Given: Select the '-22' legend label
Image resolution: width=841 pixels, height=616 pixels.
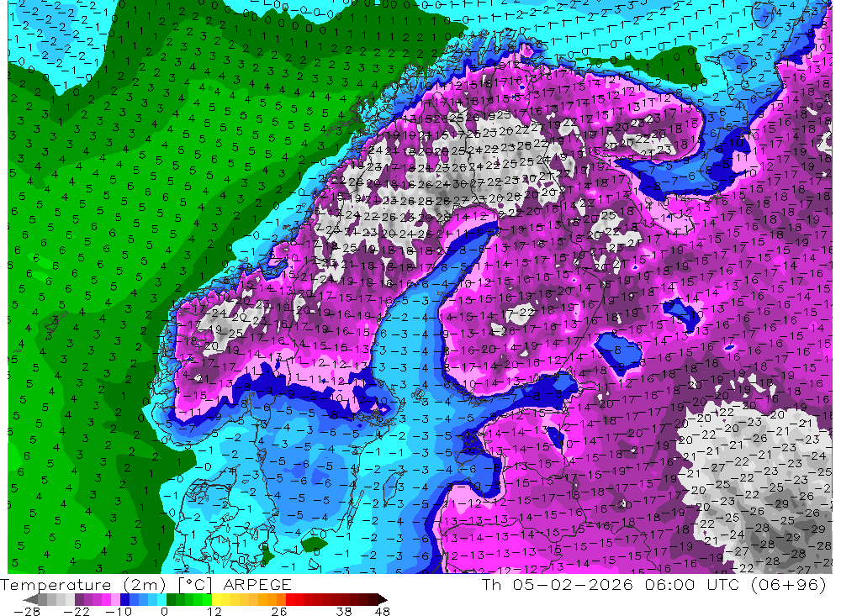Looking at the screenshot, I should (x=77, y=611).
